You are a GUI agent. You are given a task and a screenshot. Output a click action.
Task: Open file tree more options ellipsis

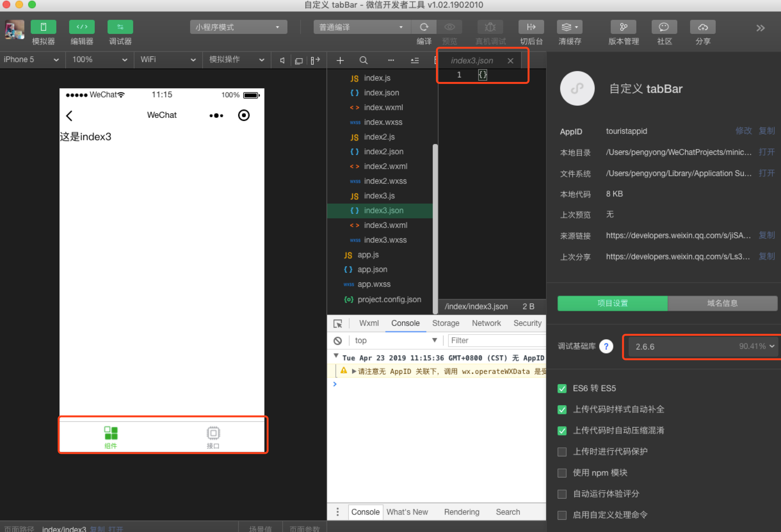[x=391, y=60]
